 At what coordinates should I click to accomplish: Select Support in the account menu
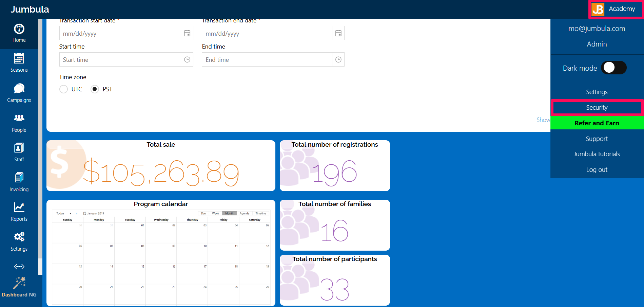tap(597, 139)
